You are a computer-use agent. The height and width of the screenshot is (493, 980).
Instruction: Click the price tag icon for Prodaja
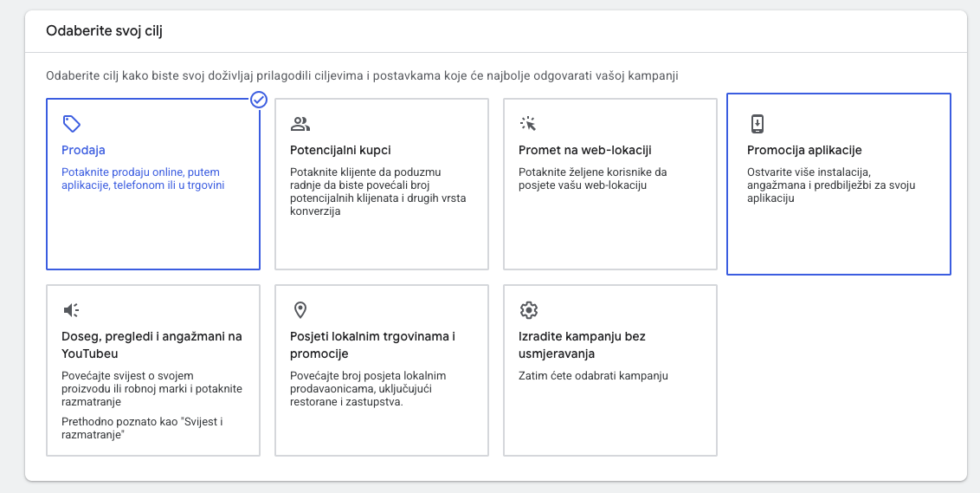click(72, 123)
